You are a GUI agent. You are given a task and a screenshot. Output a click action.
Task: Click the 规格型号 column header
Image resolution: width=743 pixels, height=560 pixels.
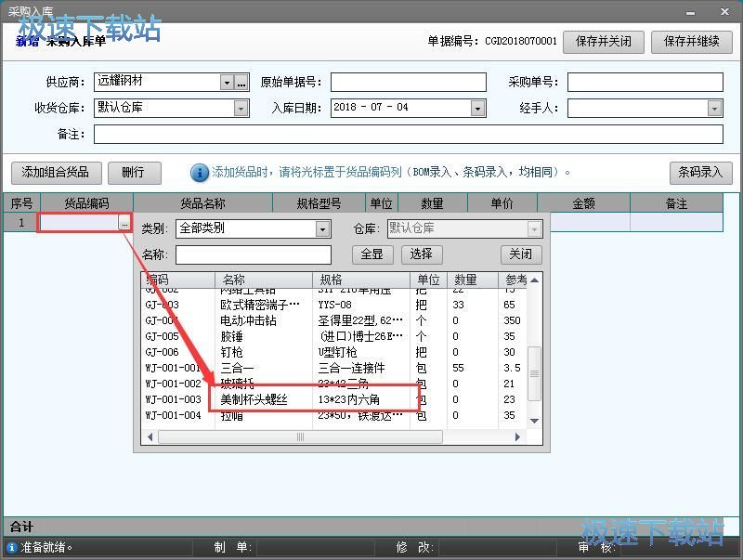click(x=319, y=203)
